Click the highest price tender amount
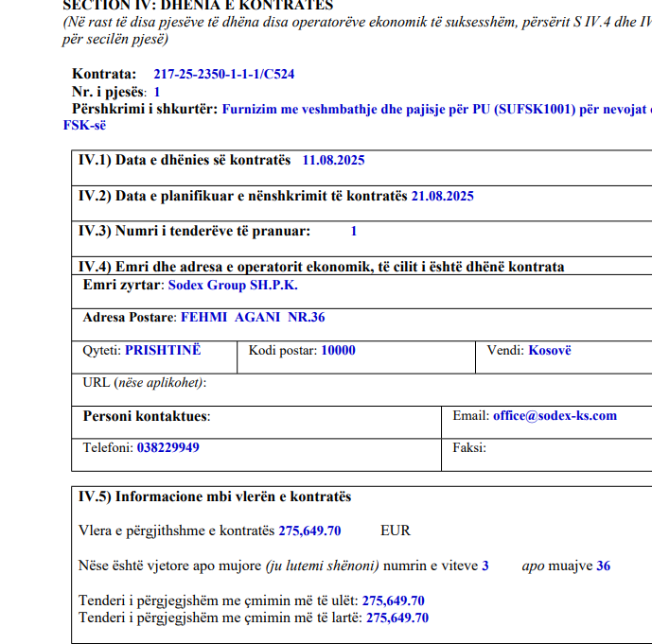The height and width of the screenshot is (644, 652). (x=396, y=618)
